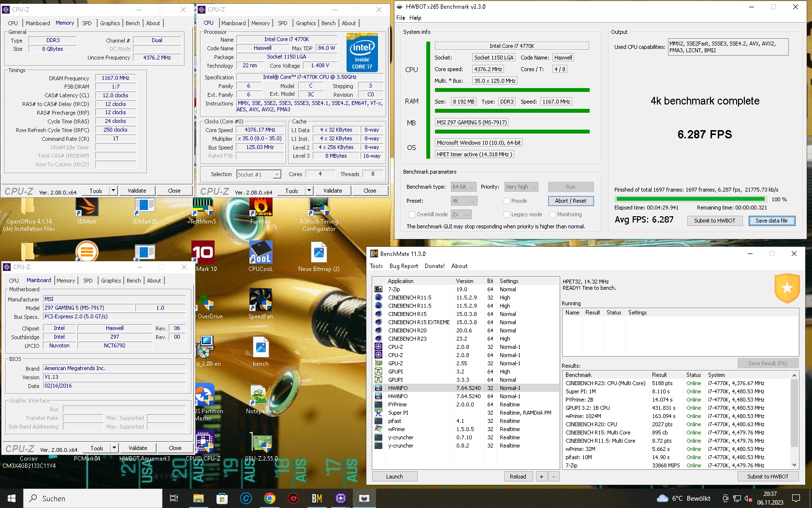Select the TestMem5 desktop shortcut
Viewport: 812px width, 508px height.
[x=203, y=207]
